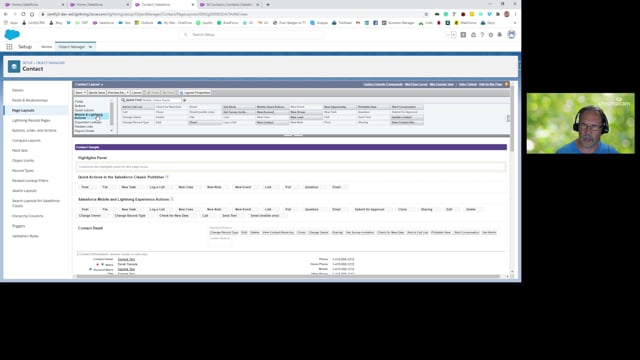Open Compact Layouts in sidebar

coord(26,140)
